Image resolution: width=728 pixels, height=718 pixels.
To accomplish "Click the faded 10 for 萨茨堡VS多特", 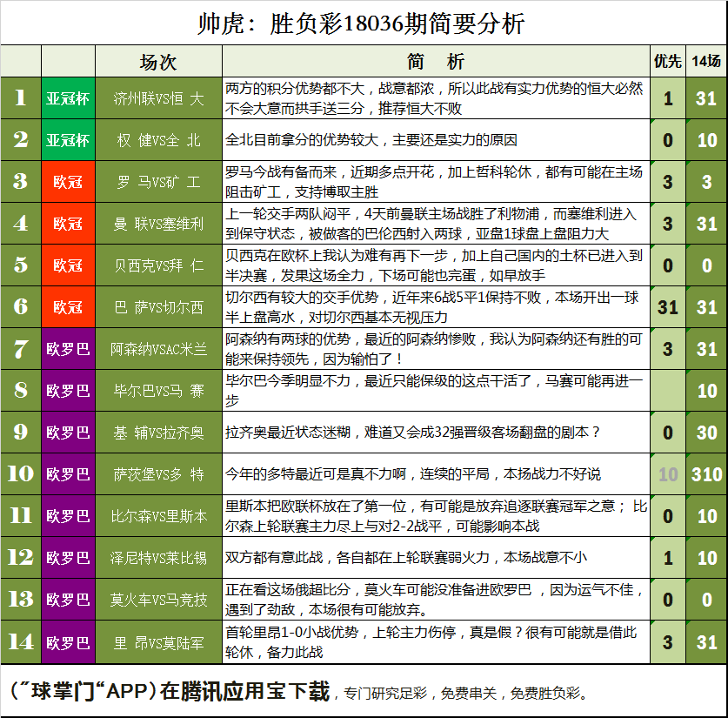I will point(668,474).
